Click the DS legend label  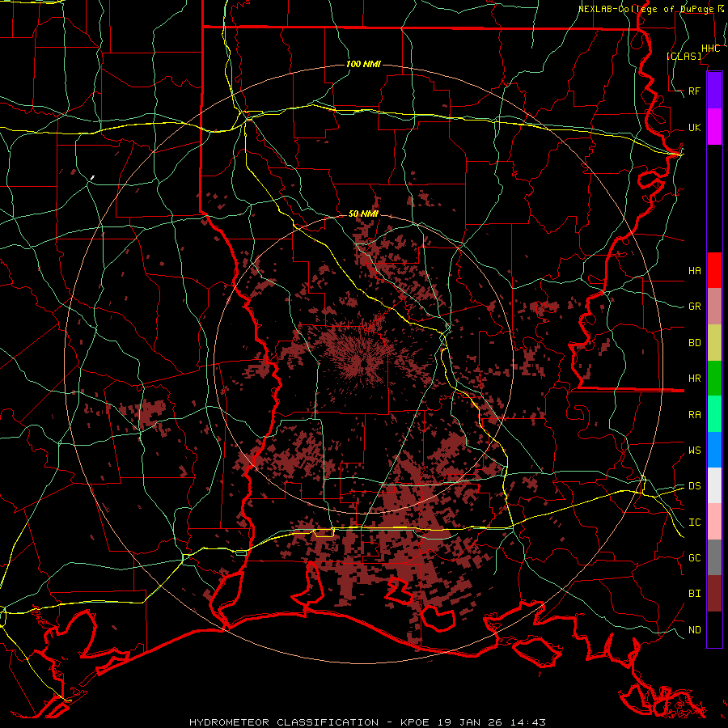(x=695, y=486)
